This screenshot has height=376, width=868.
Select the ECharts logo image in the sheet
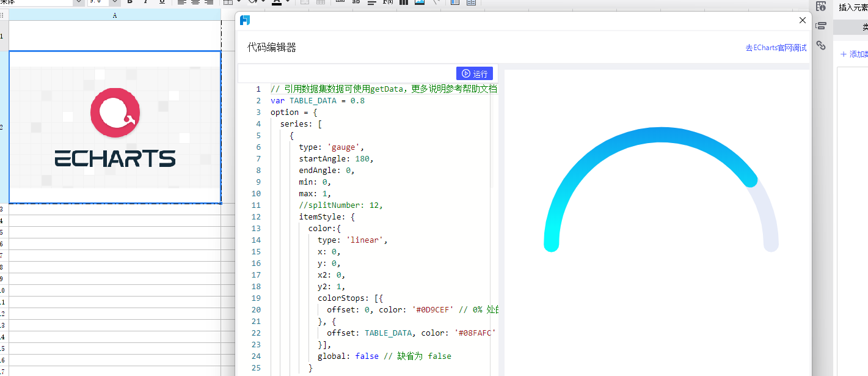(115, 127)
